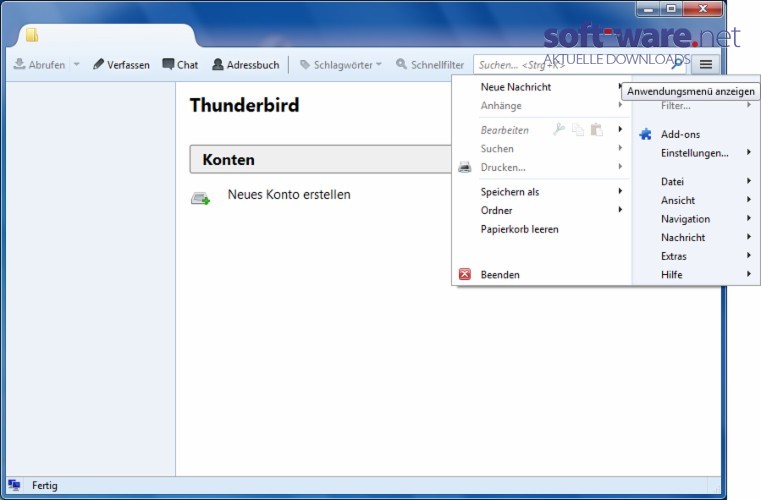Screen dimensions: 761x500
Task: Open the Extras submenu
Action: [x=695, y=256]
